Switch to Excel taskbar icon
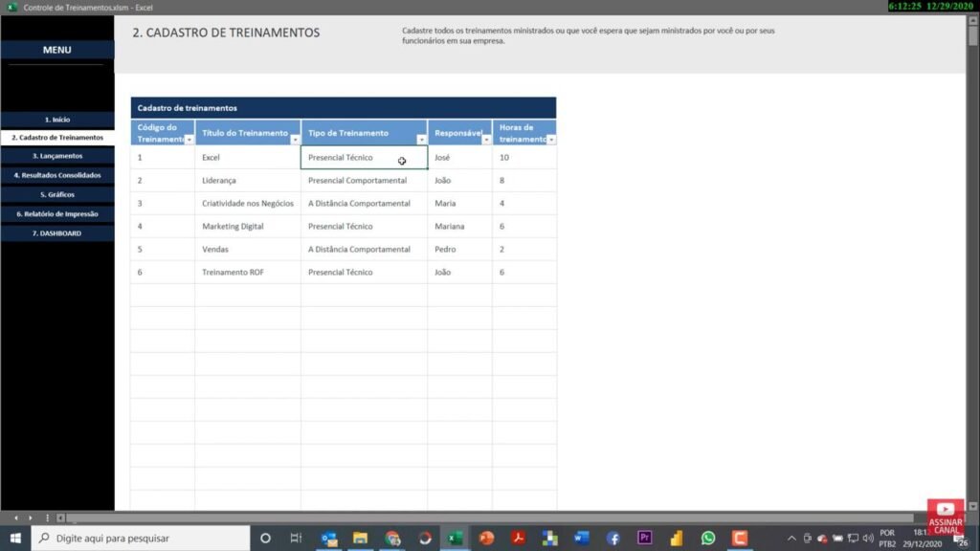This screenshot has width=980, height=551. point(455,538)
